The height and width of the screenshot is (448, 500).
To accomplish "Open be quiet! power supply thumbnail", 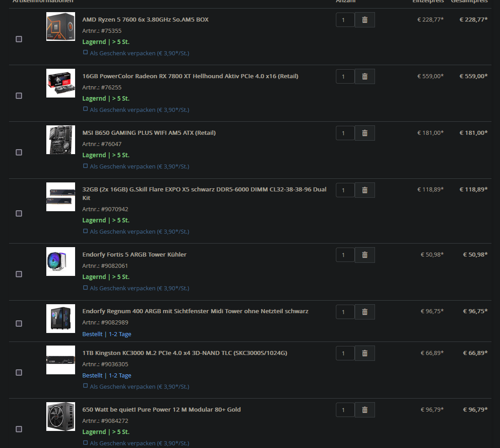I will pyautogui.click(x=61, y=417).
